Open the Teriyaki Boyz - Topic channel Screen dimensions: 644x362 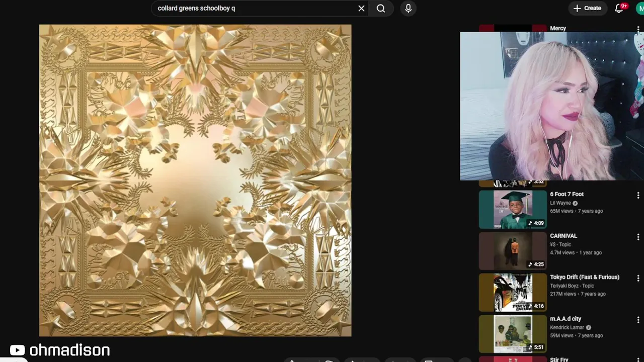pyautogui.click(x=572, y=286)
